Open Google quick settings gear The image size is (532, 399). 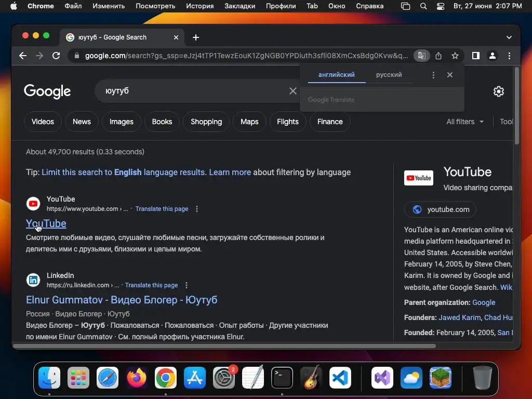pos(498,91)
